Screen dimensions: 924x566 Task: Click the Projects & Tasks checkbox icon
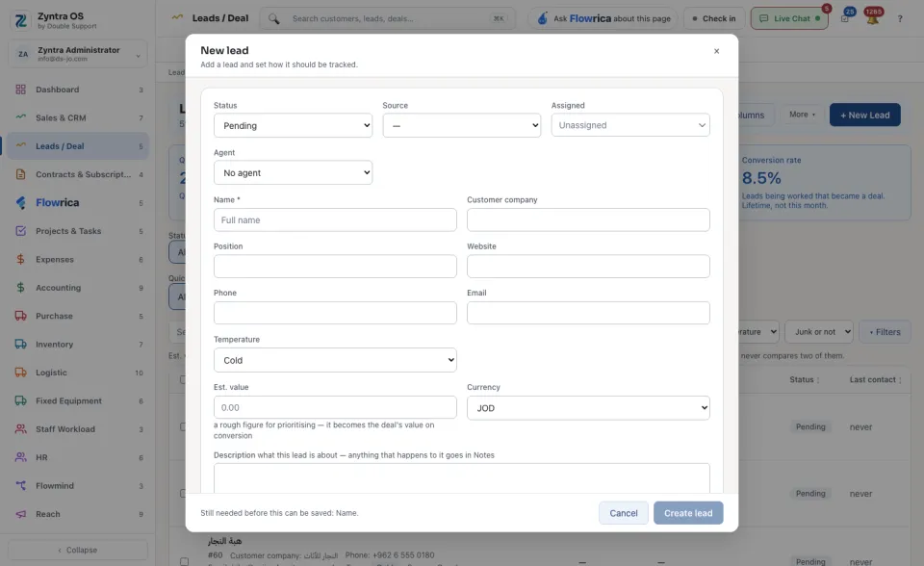tap(20, 231)
